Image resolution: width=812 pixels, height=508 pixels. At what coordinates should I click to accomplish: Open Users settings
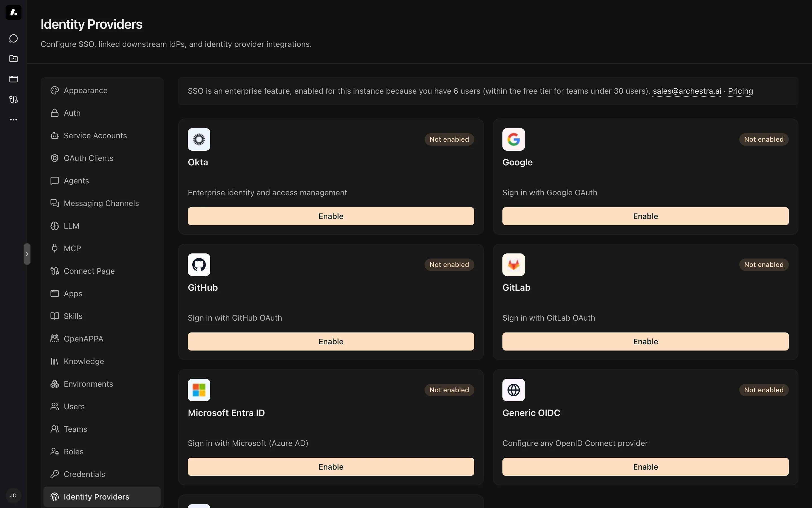(x=102, y=406)
